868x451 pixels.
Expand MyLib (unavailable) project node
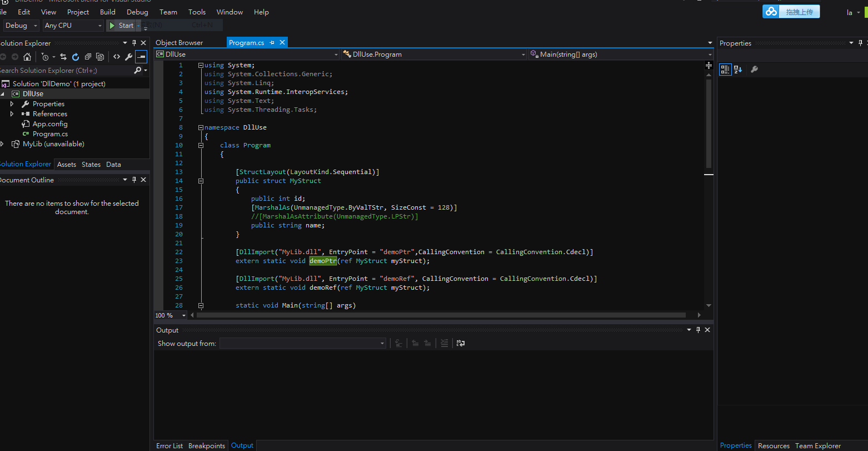click(2, 144)
